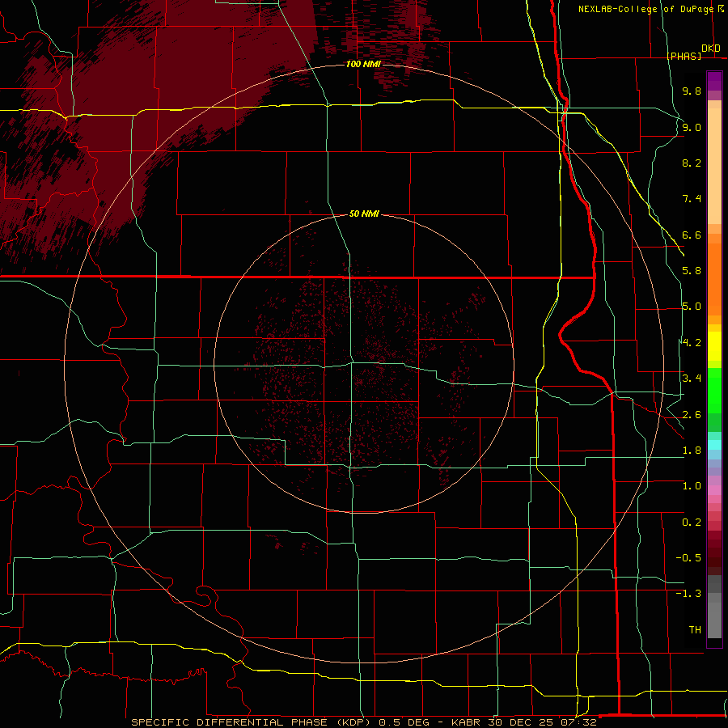Select the -0.5 scale value
The width and height of the screenshot is (728, 728).
pyautogui.click(x=688, y=558)
